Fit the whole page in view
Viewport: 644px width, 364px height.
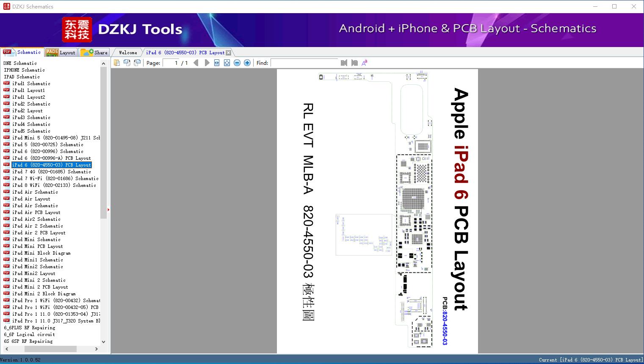coord(227,62)
